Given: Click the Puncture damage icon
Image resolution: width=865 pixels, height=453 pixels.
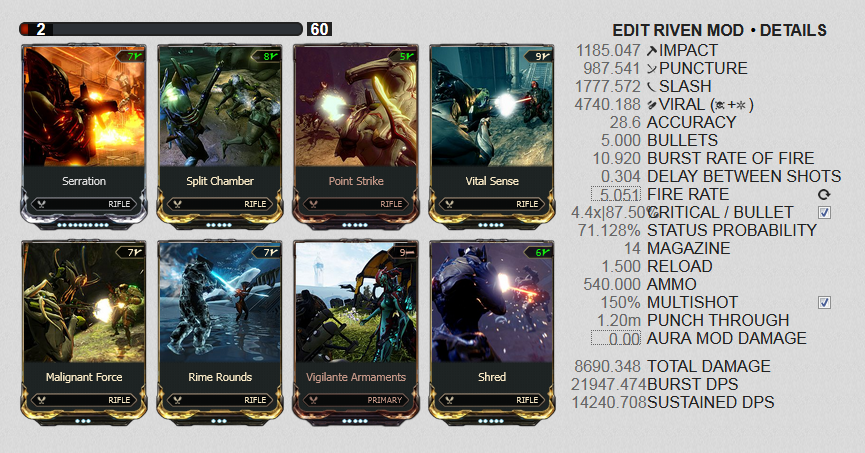Looking at the screenshot, I should [x=652, y=69].
